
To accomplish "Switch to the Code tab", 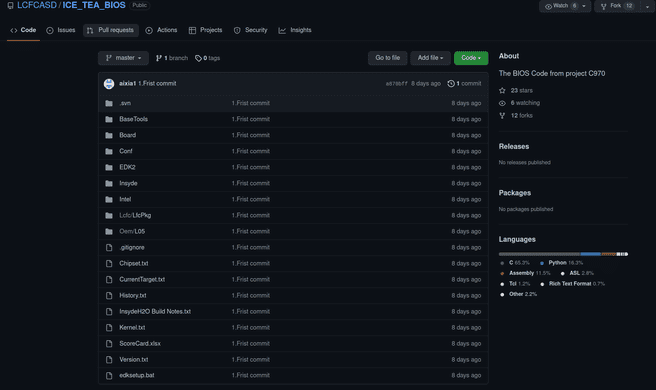I will (x=23, y=30).
